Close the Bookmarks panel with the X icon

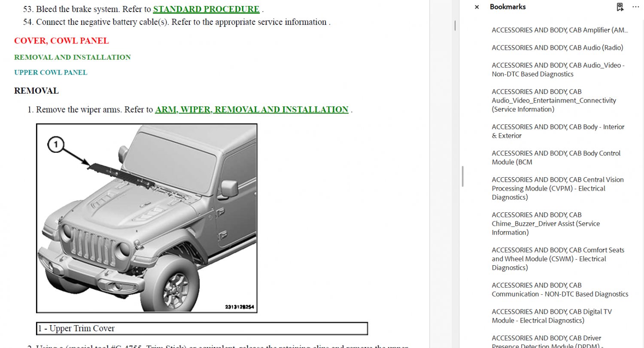(477, 7)
